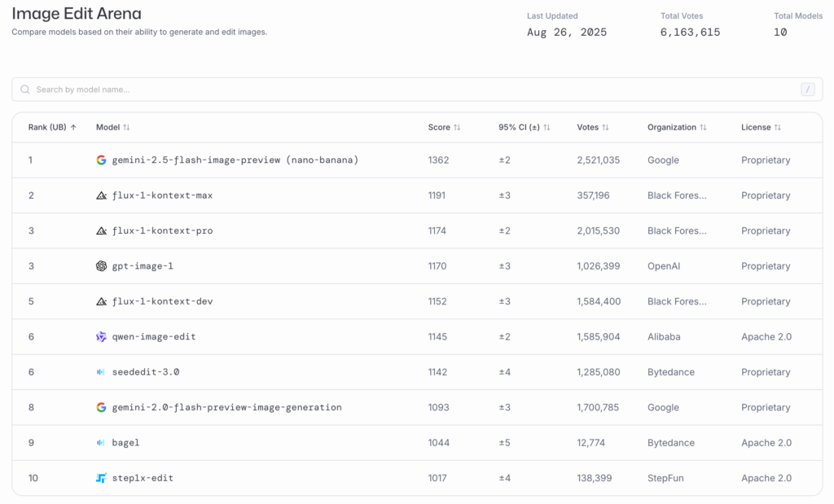
Task: Click the sort arrow next to Rank (UB)
Action: coord(73,127)
